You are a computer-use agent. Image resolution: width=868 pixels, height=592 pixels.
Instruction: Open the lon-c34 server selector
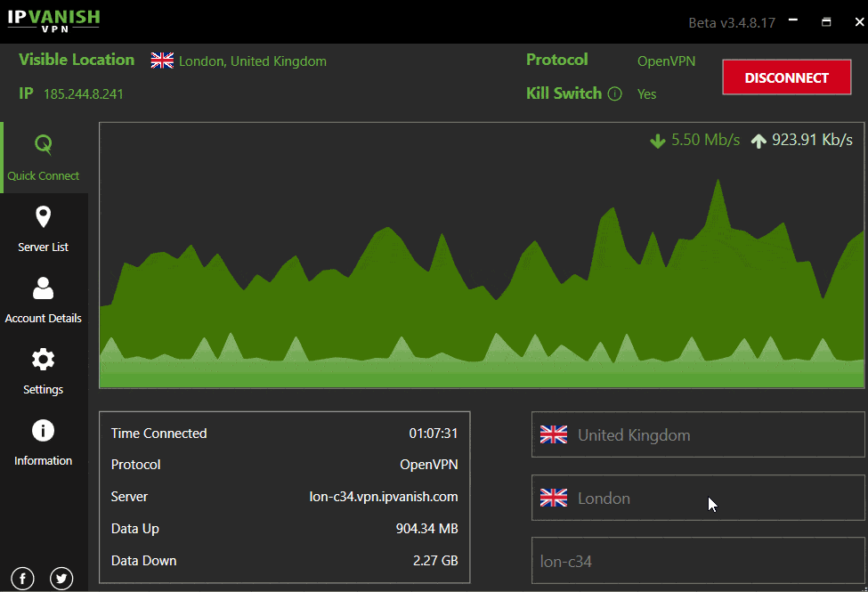[x=698, y=561]
